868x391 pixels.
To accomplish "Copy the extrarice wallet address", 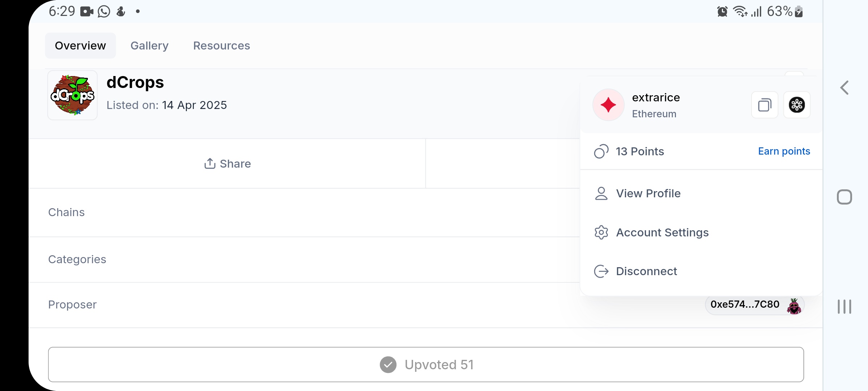I will pyautogui.click(x=765, y=105).
